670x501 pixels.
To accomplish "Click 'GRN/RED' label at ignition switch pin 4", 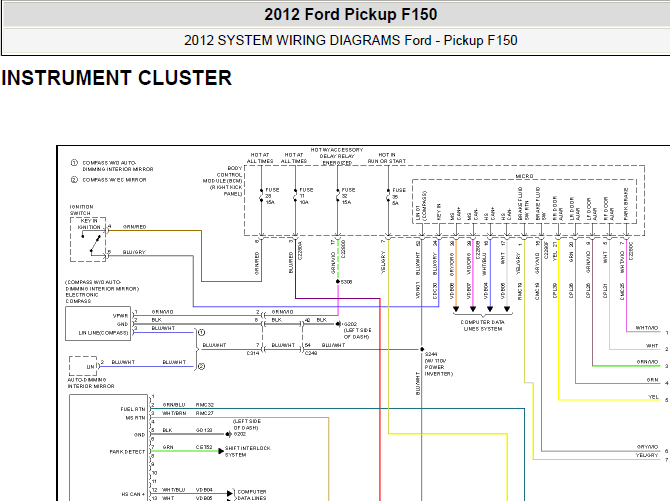I will click(x=135, y=227).
